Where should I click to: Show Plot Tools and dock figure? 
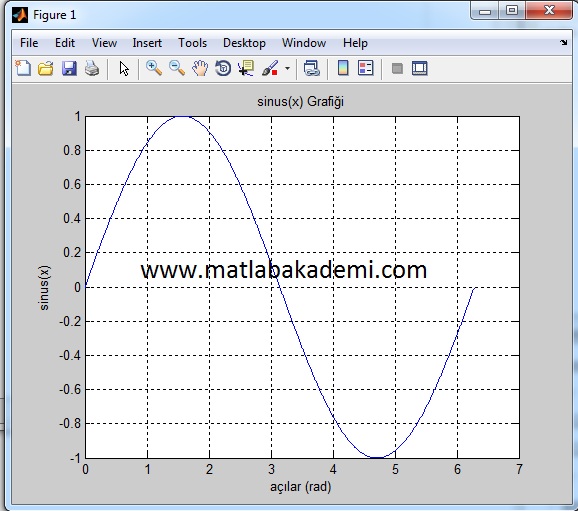[x=419, y=69]
